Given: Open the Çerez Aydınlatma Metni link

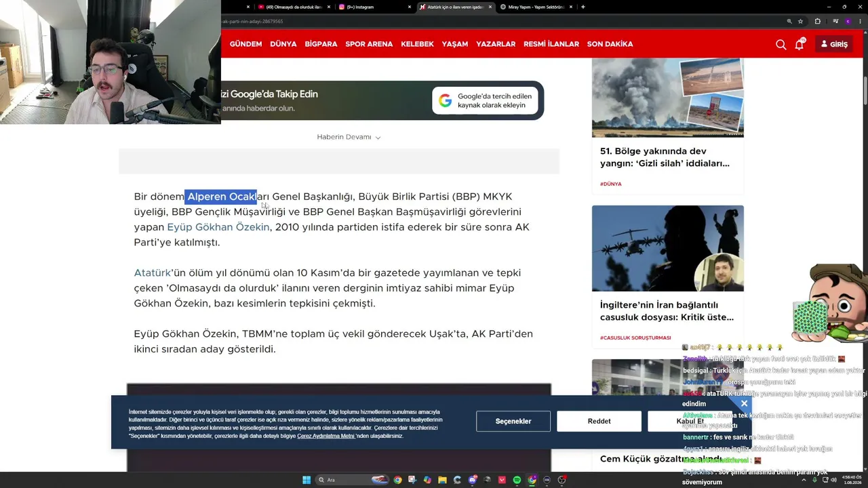Looking at the screenshot, I should click(326, 436).
